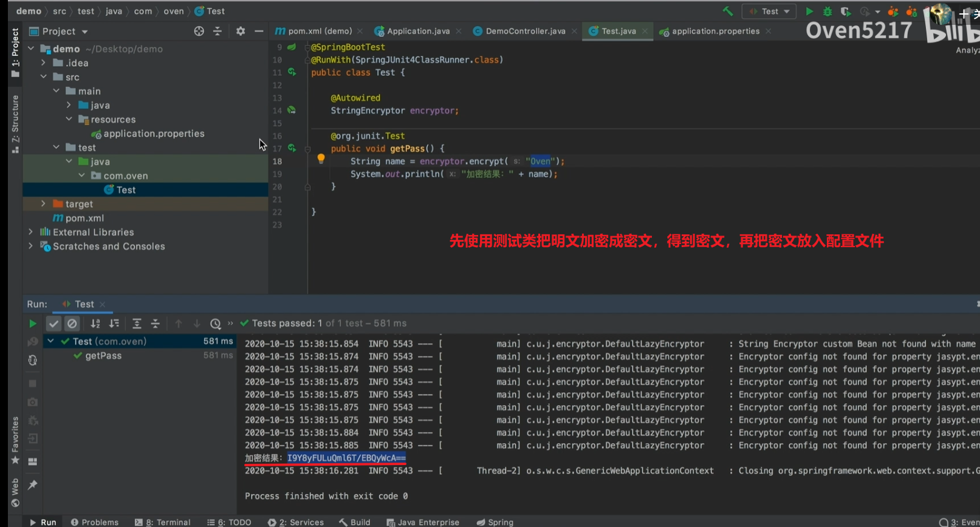980x527 pixels.
Task: Pin the Run tab with pin icon
Action: coord(33,484)
